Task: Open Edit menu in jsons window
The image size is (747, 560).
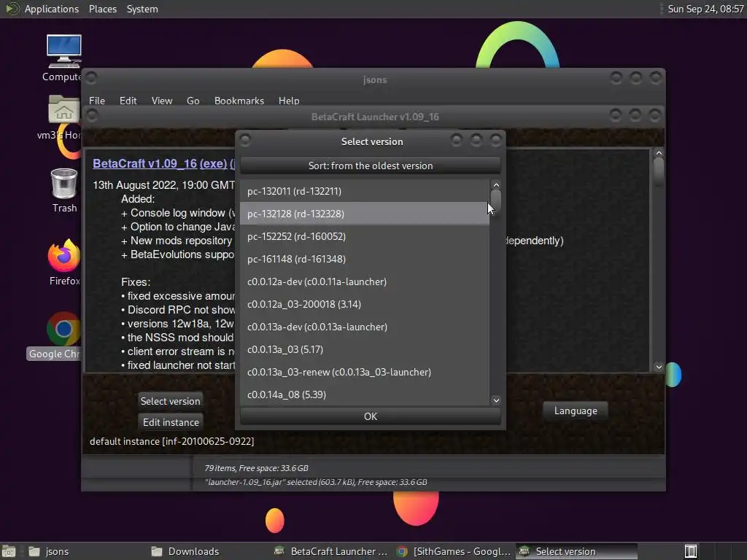Action: click(128, 101)
